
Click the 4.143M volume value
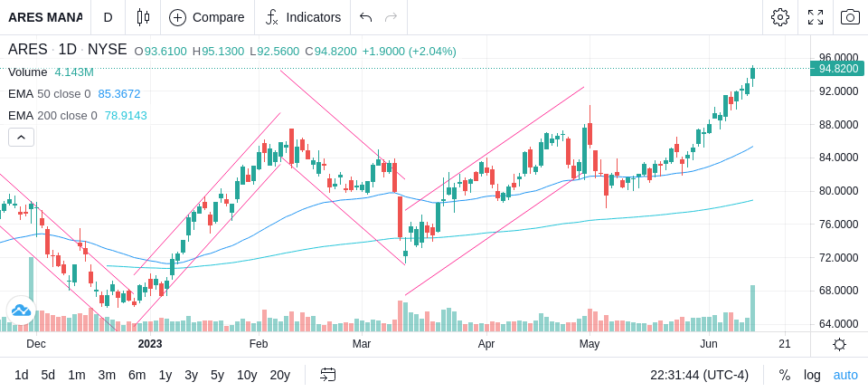click(74, 72)
